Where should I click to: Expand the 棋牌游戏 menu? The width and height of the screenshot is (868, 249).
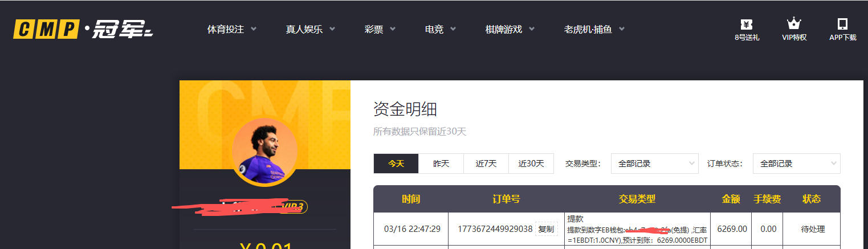click(510, 29)
